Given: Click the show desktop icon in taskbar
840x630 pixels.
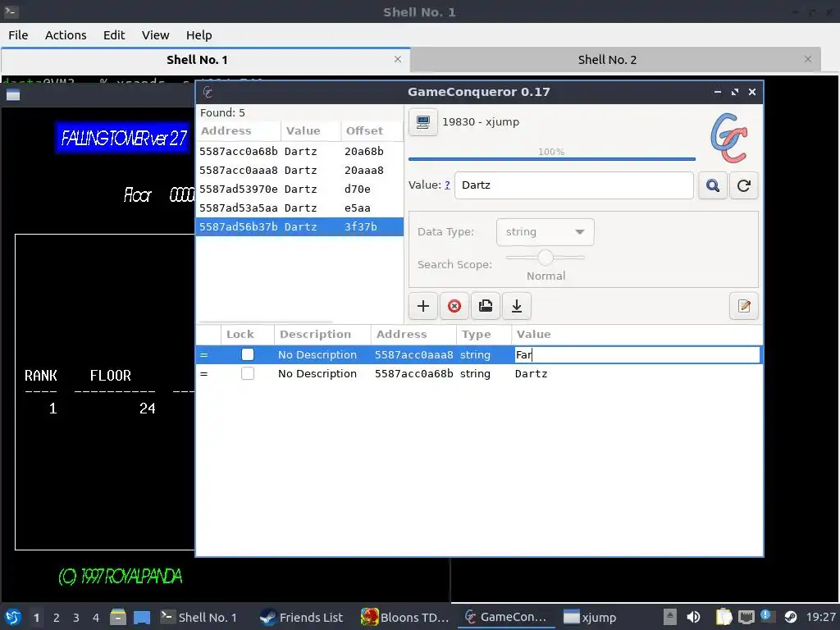Looking at the screenshot, I should point(142,617).
